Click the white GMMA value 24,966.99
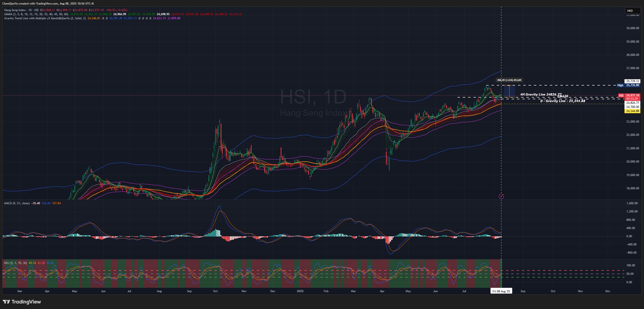This screenshot has height=309, width=644. [x=120, y=14]
